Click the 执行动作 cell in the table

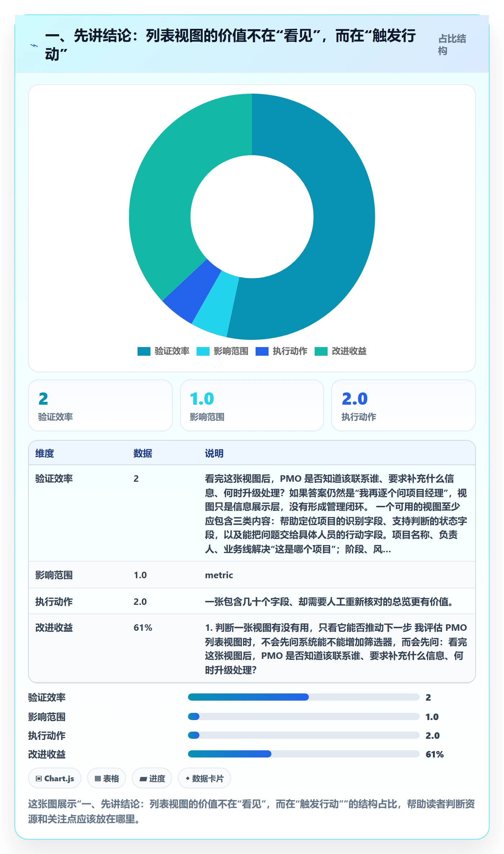(54, 602)
